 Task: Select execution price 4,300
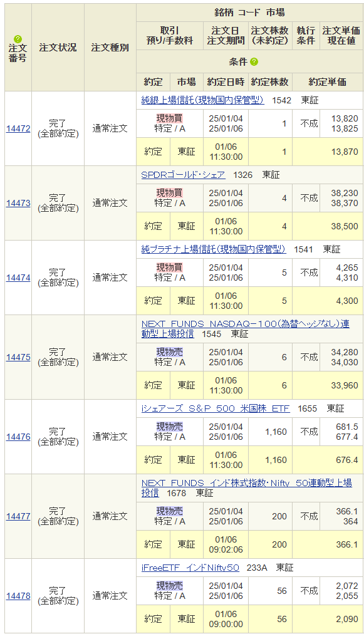[x=347, y=301]
